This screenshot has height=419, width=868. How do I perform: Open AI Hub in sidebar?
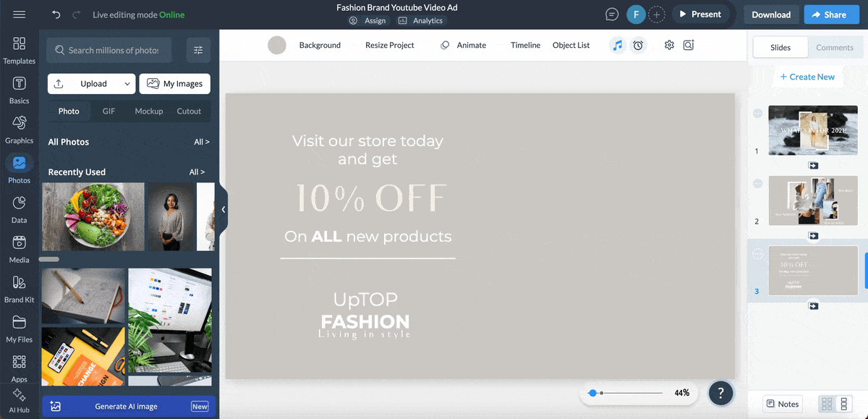(20, 400)
